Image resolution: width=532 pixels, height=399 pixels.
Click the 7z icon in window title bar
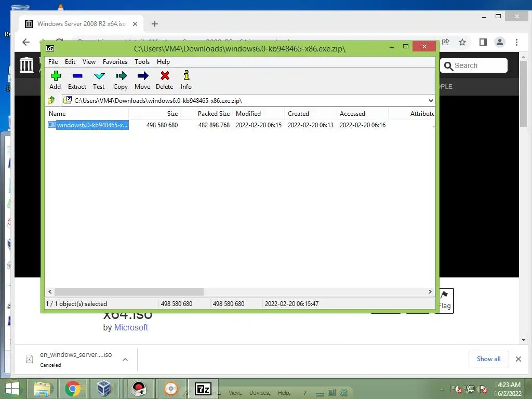point(50,48)
